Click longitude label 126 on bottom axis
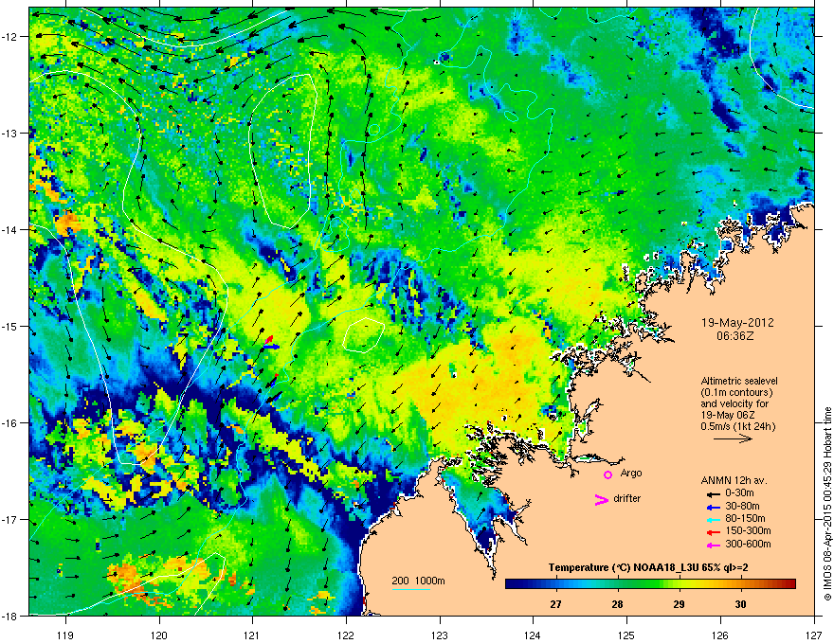Screen dimensions: 834x644 click(720, 635)
